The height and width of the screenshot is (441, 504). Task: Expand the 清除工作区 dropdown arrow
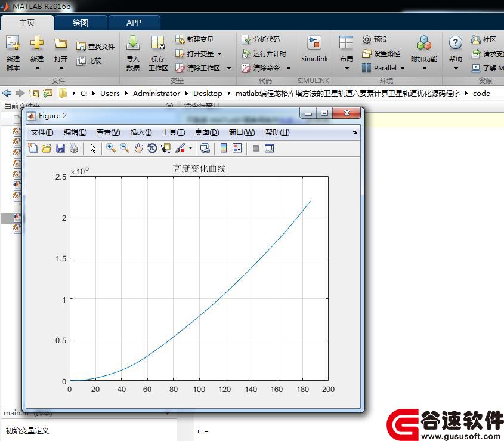tap(229, 68)
